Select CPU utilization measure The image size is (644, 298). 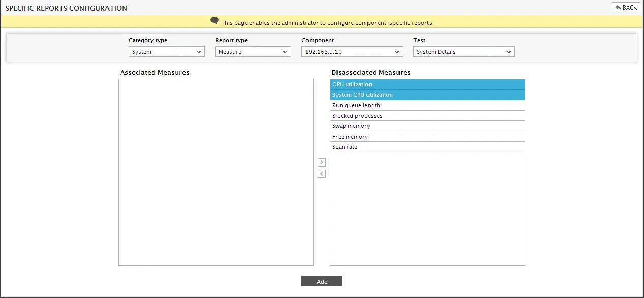pos(427,84)
